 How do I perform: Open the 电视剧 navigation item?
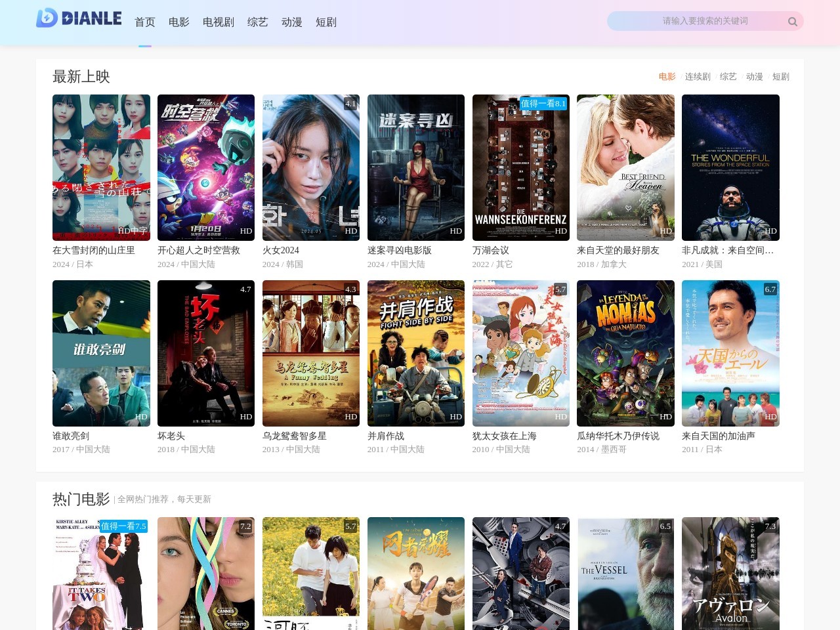click(x=218, y=22)
